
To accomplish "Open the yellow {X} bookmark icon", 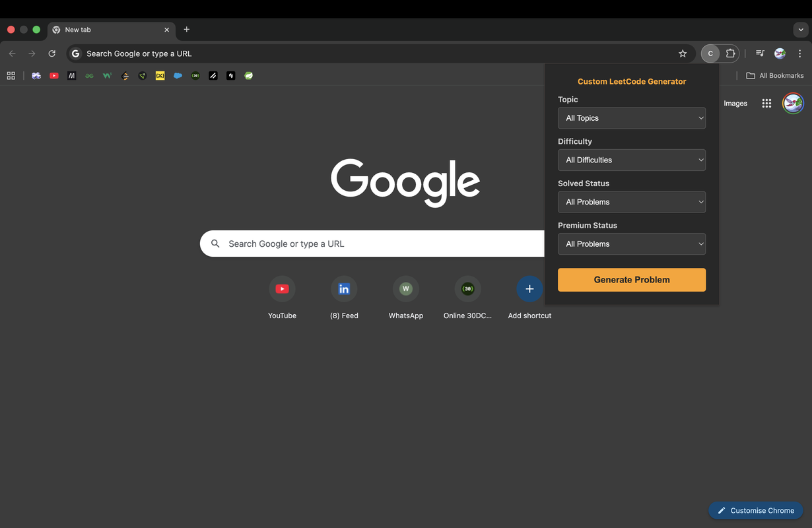I will pyautogui.click(x=160, y=76).
